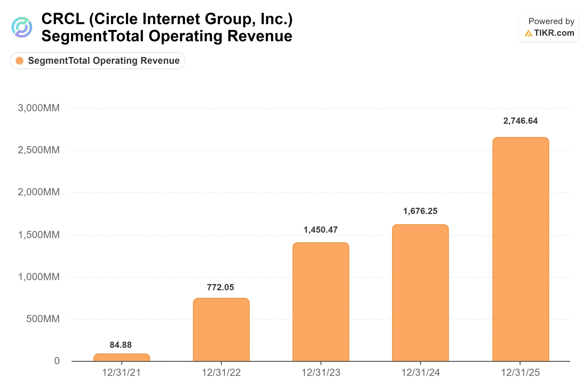Click the Powered by TIKR.com badge
Image resolution: width=588 pixels, height=392 pixels.
tap(548, 27)
